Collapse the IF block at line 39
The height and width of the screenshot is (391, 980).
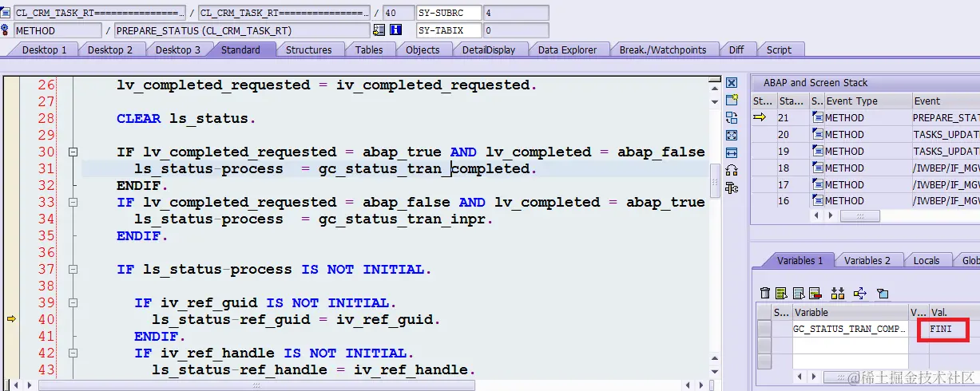point(73,302)
